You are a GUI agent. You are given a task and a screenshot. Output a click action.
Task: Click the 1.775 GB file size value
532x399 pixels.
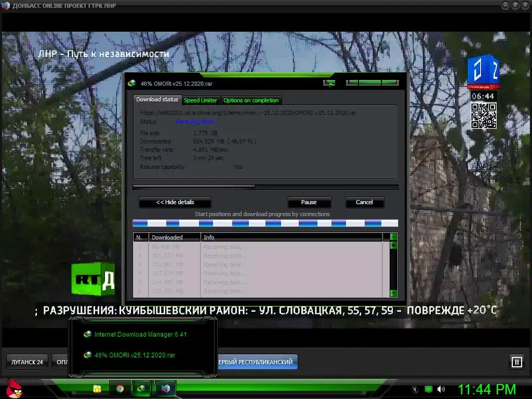pos(205,133)
